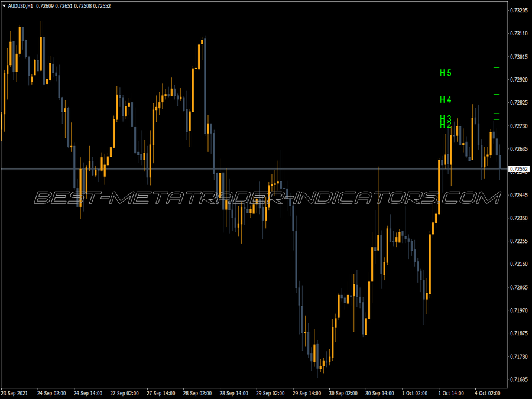Click price scale value 0.72635
Image resolution: width=532 pixels, height=399 pixels.
519,149
